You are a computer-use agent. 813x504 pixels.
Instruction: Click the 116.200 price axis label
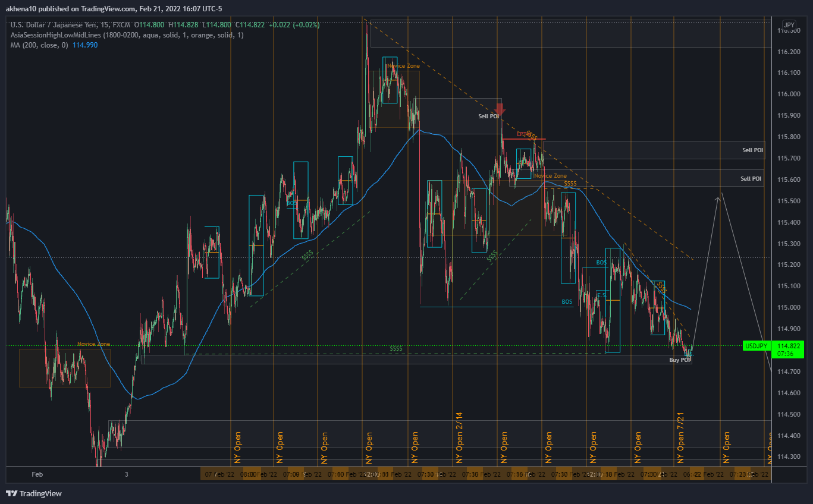[x=788, y=52]
